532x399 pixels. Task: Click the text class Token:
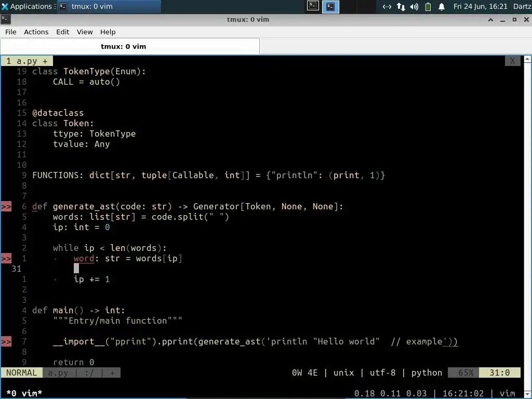click(x=63, y=124)
